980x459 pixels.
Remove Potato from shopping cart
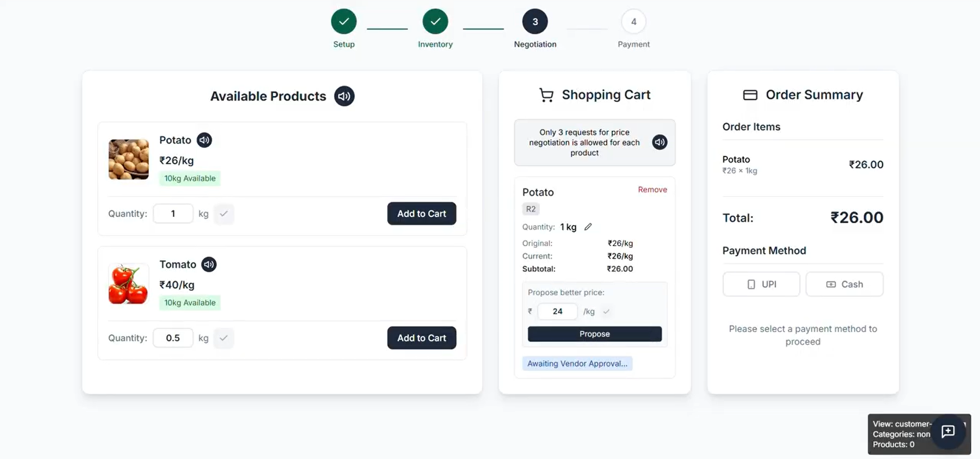[652, 190]
